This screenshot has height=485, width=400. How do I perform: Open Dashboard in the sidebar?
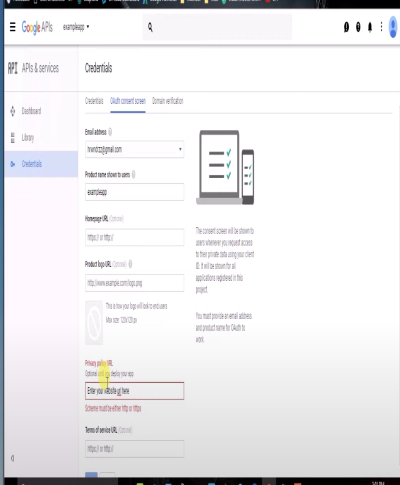(31, 111)
